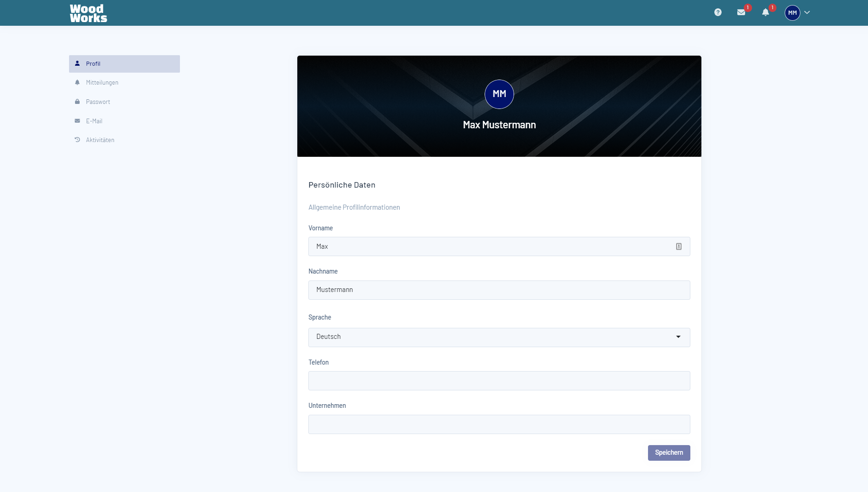Open the help question mark icon
868x492 pixels.
(x=718, y=12)
